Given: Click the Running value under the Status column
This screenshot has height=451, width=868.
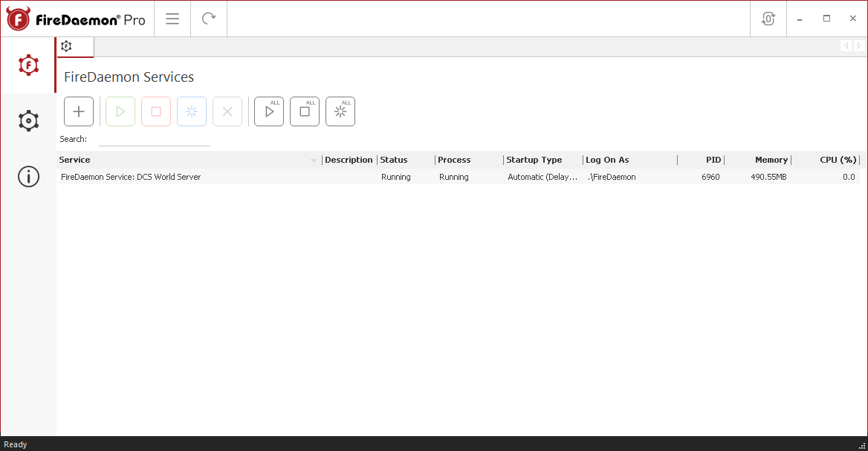Looking at the screenshot, I should pos(396,177).
